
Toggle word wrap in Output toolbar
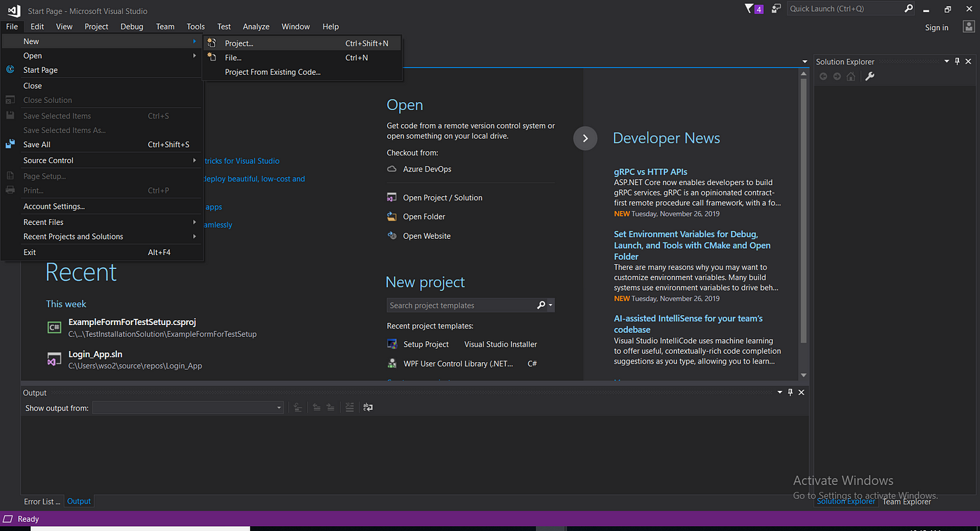pyautogui.click(x=368, y=407)
